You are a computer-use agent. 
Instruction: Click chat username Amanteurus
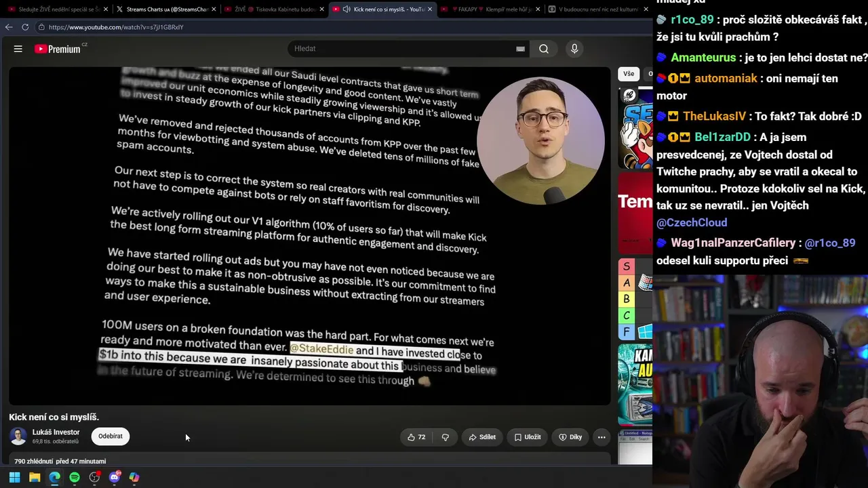point(703,58)
